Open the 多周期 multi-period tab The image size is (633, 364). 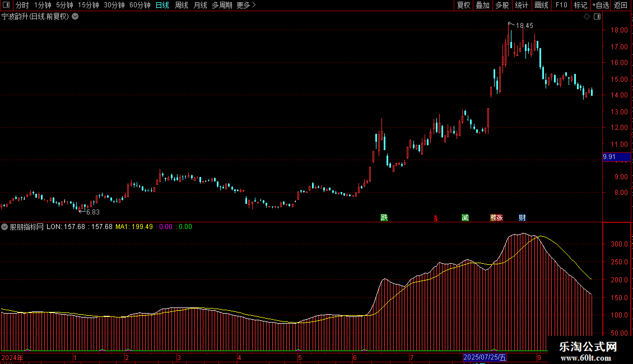[x=222, y=5]
